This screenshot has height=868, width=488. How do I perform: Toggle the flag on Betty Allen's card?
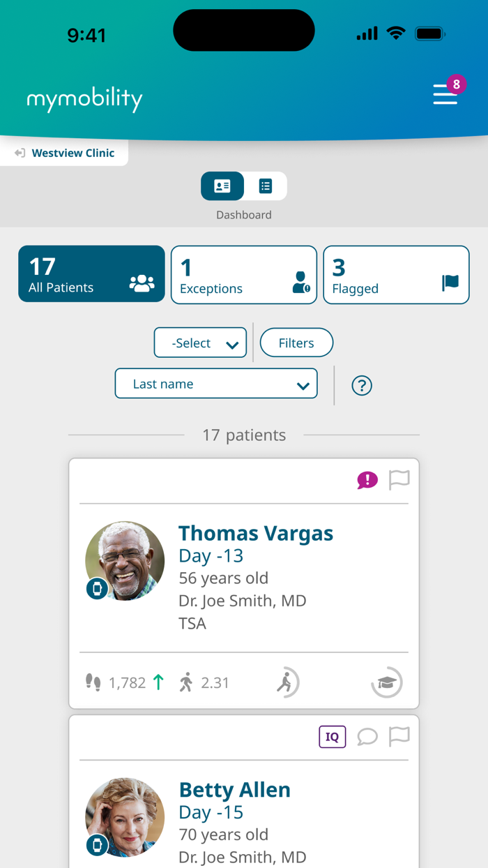point(399,737)
